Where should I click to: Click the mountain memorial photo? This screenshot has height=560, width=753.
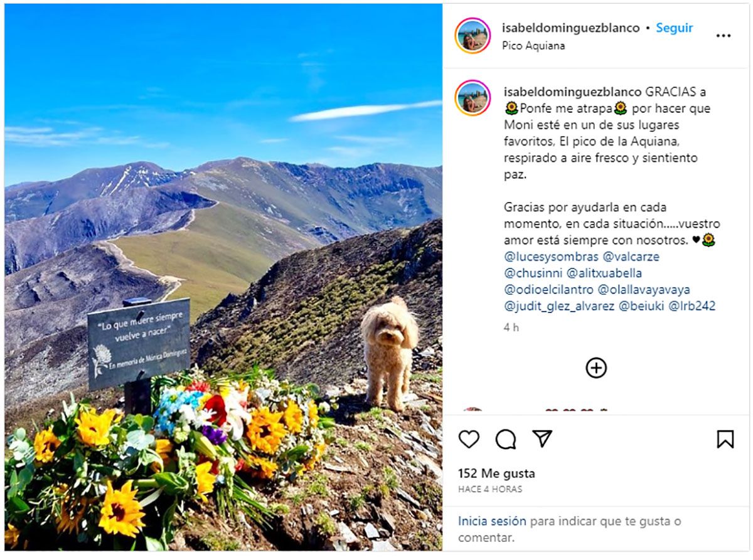tap(223, 277)
